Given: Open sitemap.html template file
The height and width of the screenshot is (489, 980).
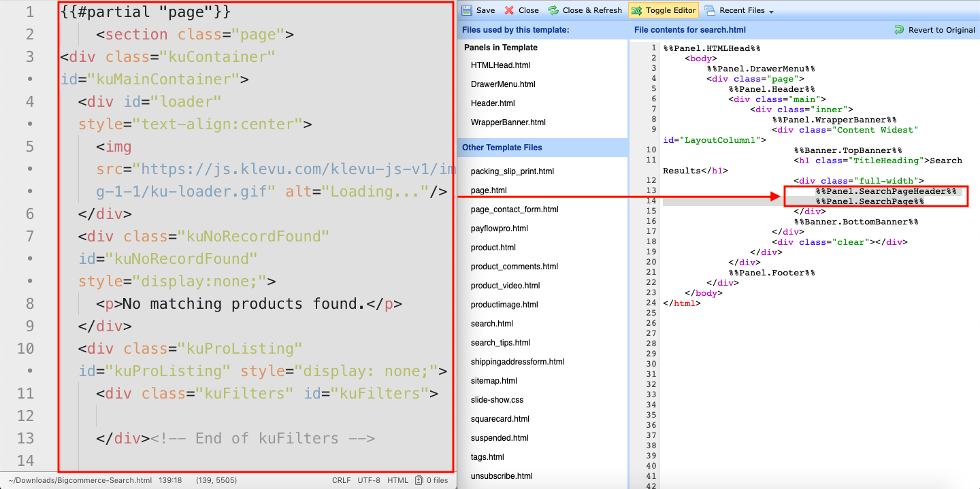Looking at the screenshot, I should click(x=494, y=381).
